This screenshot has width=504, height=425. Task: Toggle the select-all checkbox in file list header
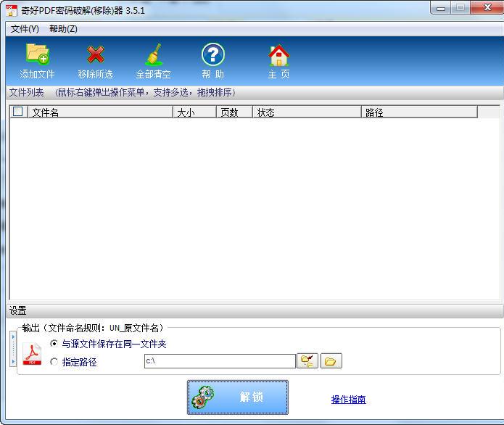click(x=18, y=112)
